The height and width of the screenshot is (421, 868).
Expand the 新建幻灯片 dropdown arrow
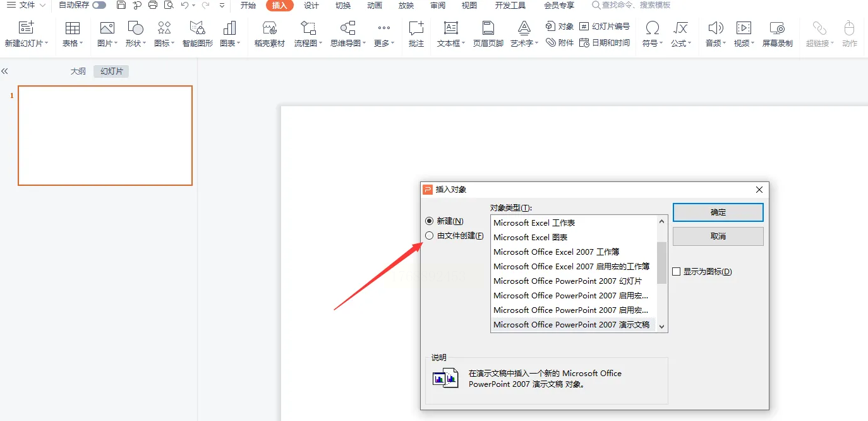point(46,44)
